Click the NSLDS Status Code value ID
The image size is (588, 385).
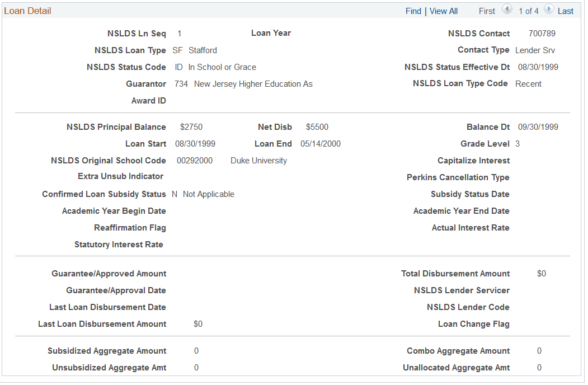tap(178, 67)
